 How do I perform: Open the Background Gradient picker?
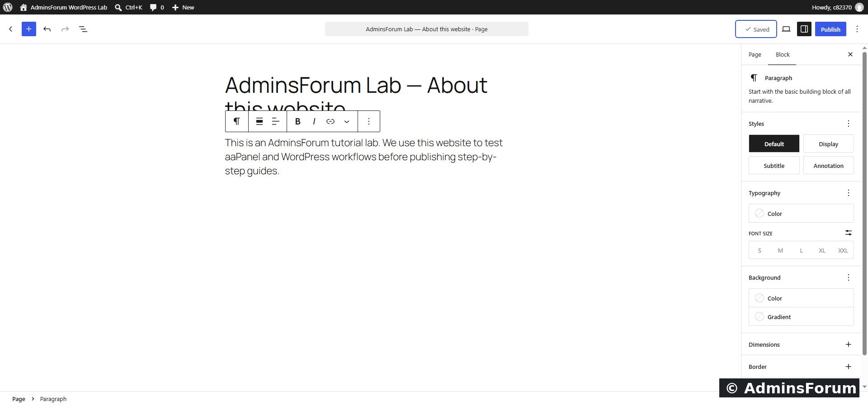click(x=801, y=316)
